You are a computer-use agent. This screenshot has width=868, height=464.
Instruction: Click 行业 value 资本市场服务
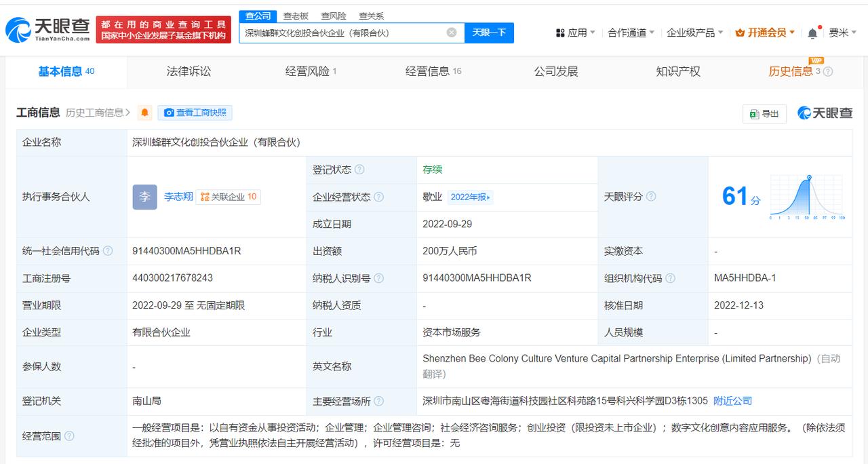pos(451,332)
